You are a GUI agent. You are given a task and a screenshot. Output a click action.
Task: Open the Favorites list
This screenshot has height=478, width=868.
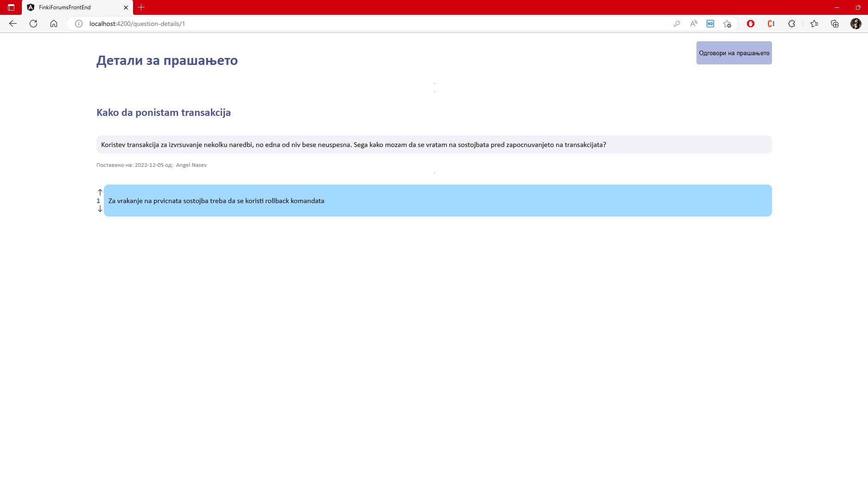coord(814,24)
